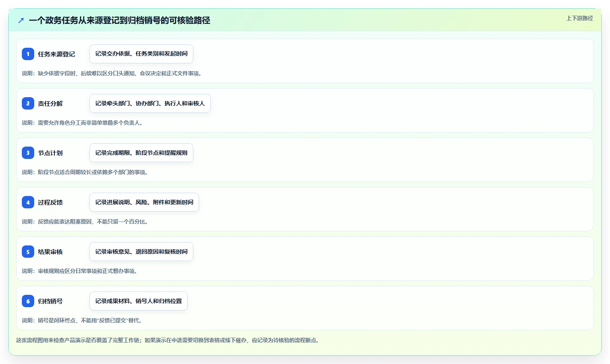Select step badge number 2

tap(28, 103)
